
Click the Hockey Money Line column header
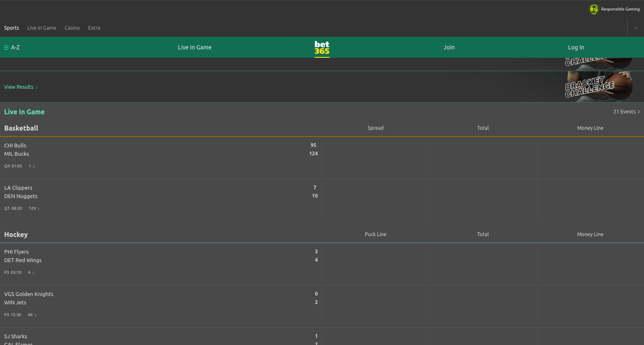tap(590, 234)
